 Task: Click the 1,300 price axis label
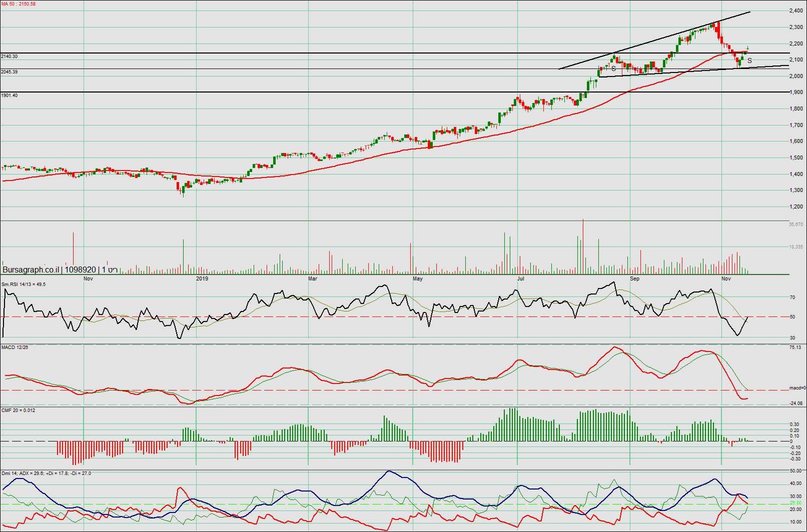[796, 190]
